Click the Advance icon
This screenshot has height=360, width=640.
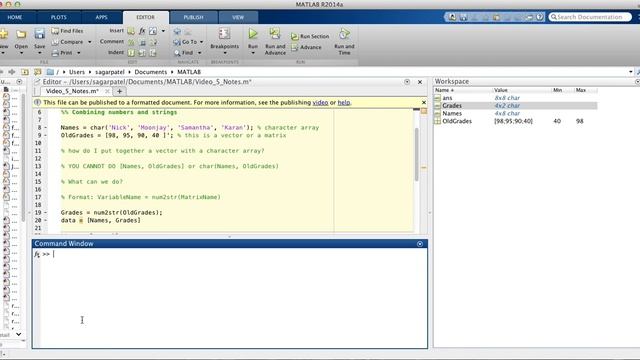tap(295, 48)
